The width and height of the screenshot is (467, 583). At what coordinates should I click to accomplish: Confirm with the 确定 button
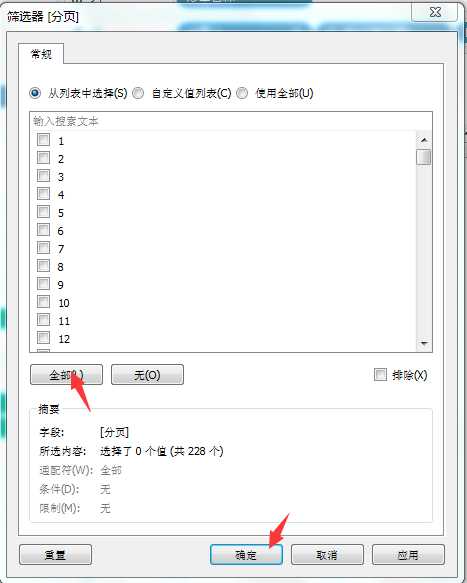[x=246, y=555]
